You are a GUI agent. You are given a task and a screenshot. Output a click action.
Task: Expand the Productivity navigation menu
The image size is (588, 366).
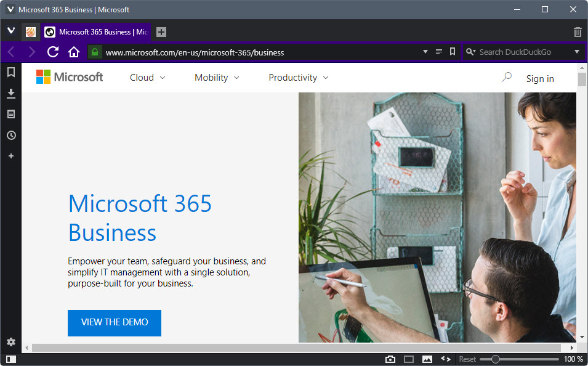click(x=299, y=78)
